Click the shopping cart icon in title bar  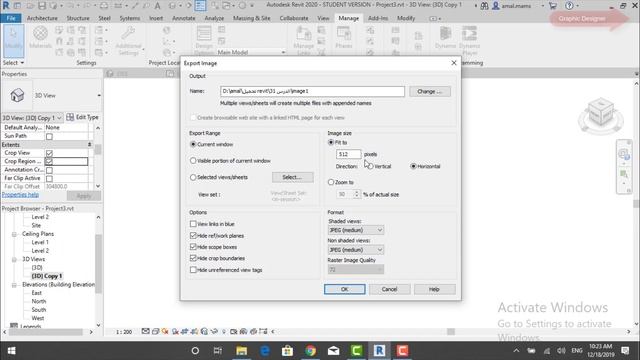click(553, 6)
